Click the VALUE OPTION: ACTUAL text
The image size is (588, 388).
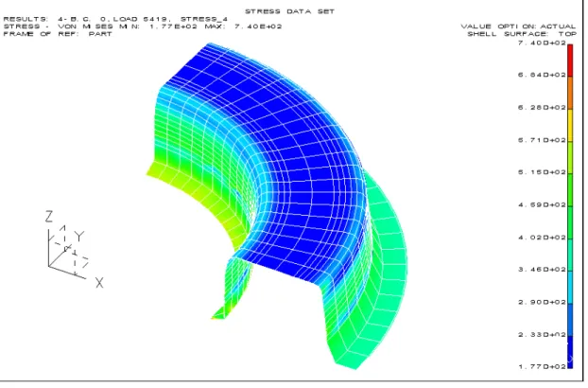point(518,26)
